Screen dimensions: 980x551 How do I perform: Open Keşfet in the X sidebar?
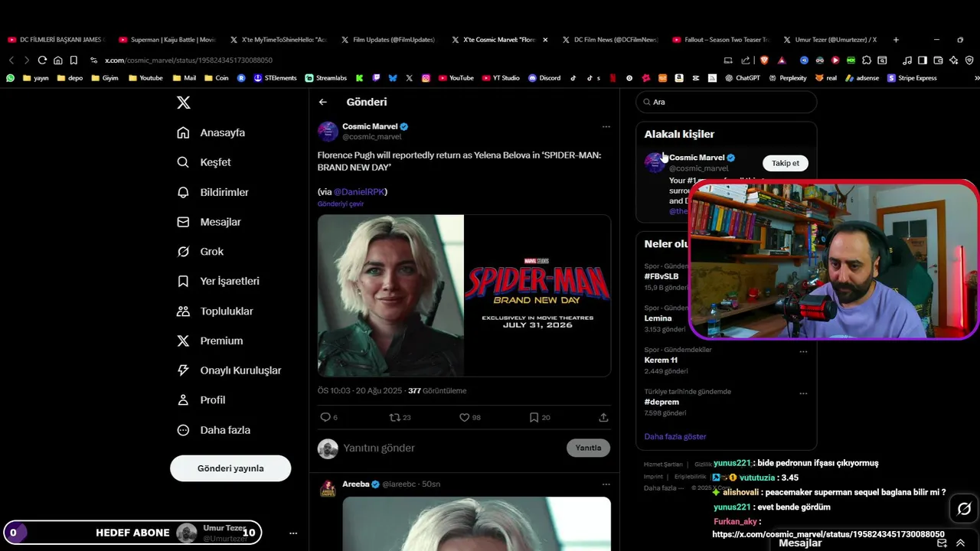click(x=204, y=162)
